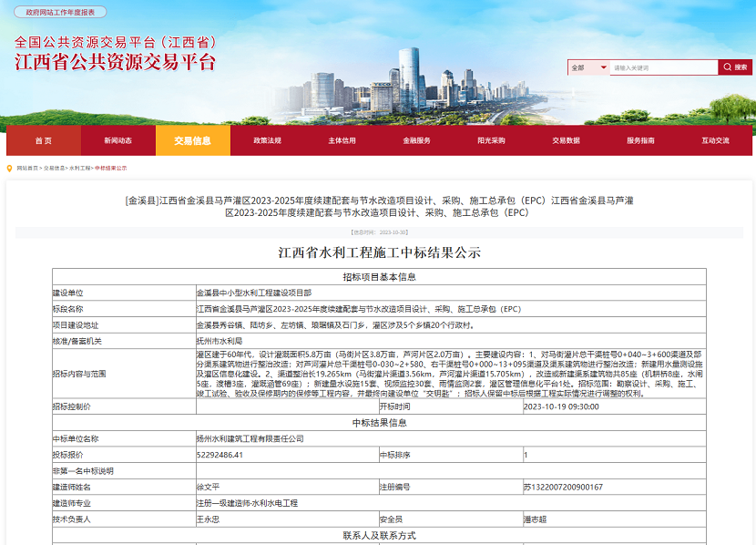Type in the keyword search field
Image resolution: width=756 pixels, height=545 pixels.
point(663,67)
